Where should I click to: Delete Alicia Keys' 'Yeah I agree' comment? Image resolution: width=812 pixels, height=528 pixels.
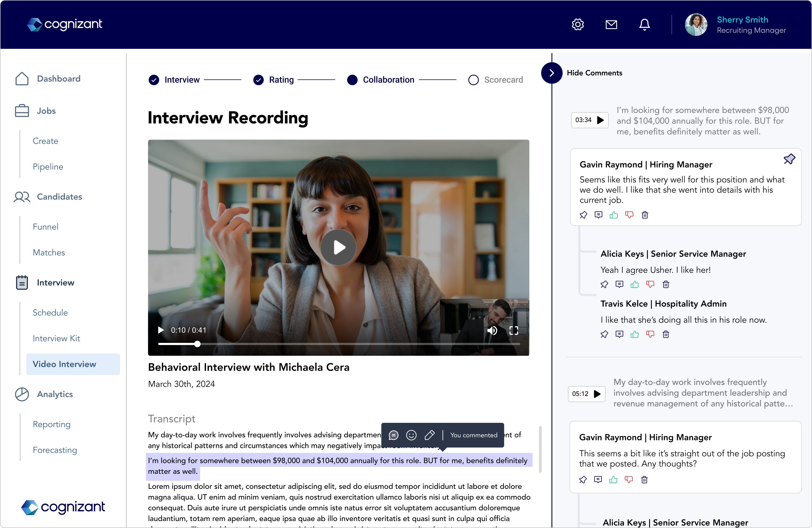click(666, 284)
